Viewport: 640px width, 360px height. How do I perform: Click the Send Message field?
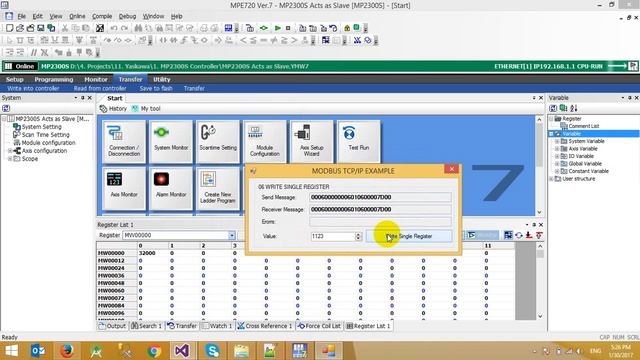[380, 197]
